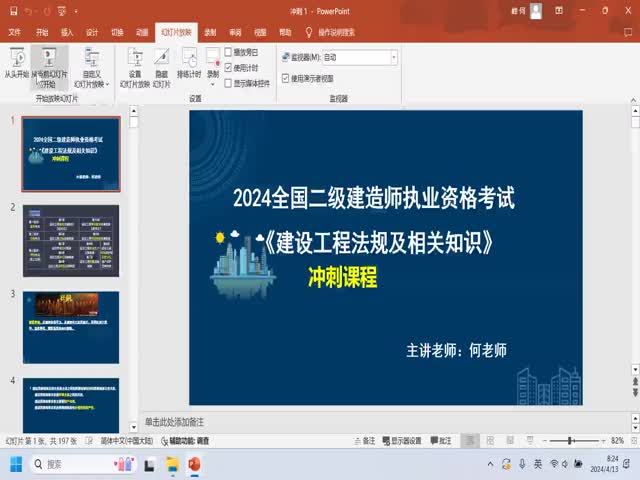
Task: Switch to the Animations ribbon tab
Action: coord(142,32)
